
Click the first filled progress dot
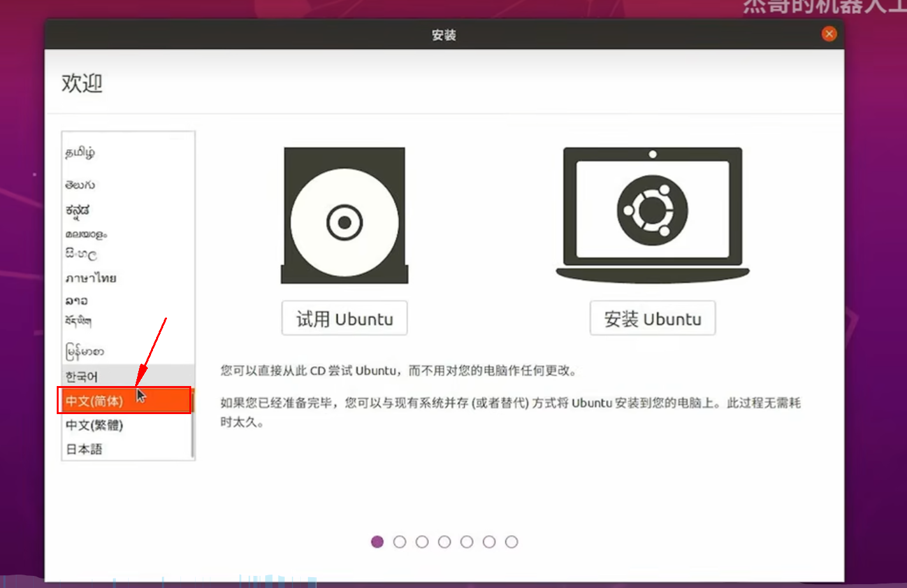click(x=377, y=541)
